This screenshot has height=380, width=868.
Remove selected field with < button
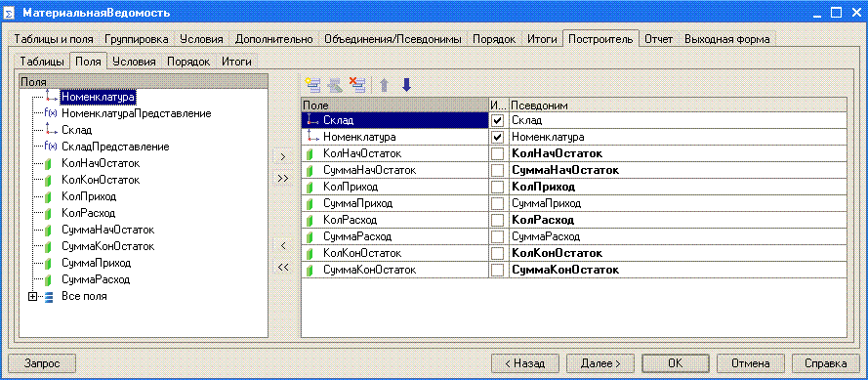pyautogui.click(x=283, y=245)
